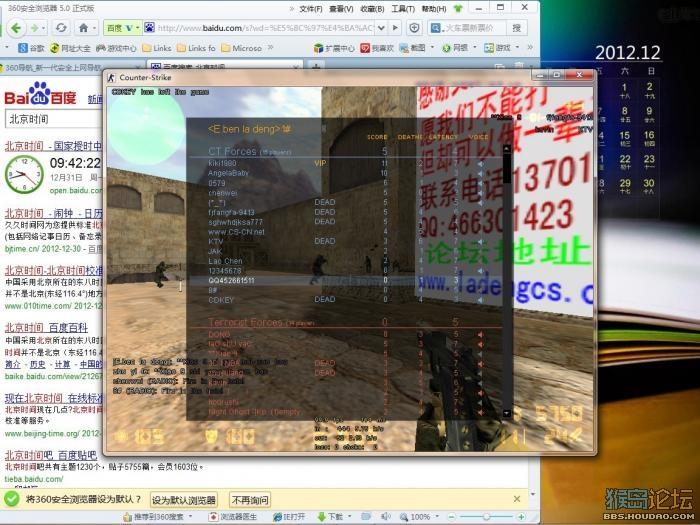Show more bookmarks via overflow chevron
This screenshot has width=700, height=525.
[x=270, y=47]
